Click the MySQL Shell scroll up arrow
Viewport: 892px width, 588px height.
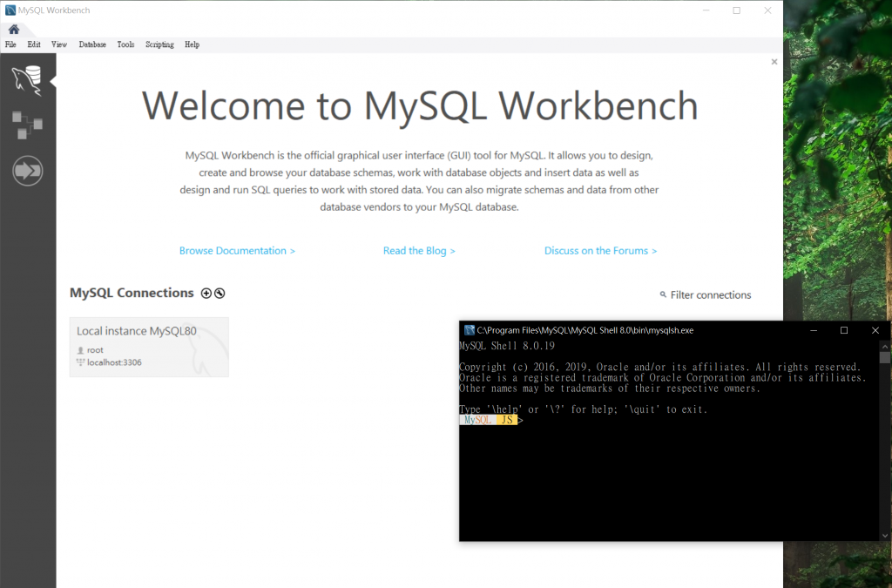885,346
